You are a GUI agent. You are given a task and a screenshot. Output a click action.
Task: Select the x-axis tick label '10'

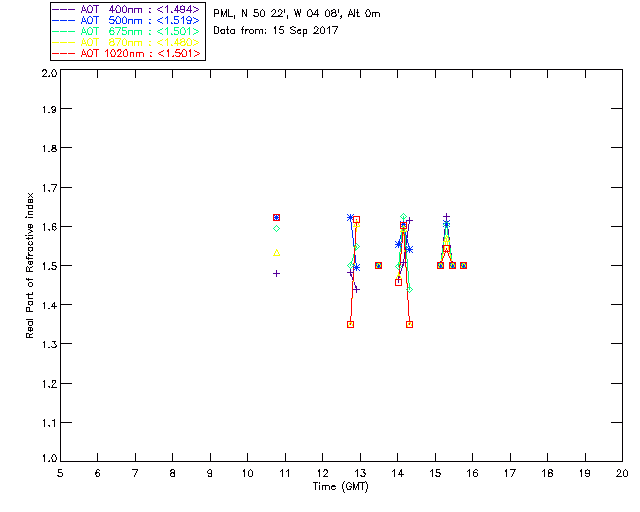[247, 473]
